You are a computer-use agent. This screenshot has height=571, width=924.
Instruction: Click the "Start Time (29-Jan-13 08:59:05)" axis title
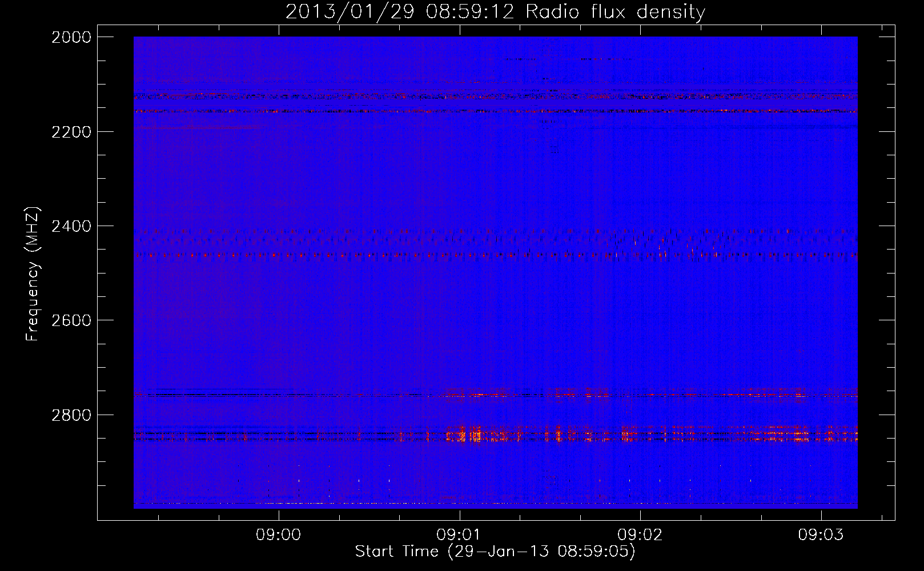tap(495, 552)
